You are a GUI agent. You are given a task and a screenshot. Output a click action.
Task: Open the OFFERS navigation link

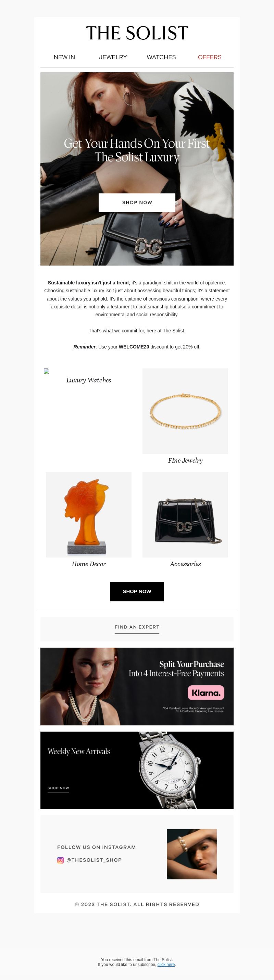[210, 57]
